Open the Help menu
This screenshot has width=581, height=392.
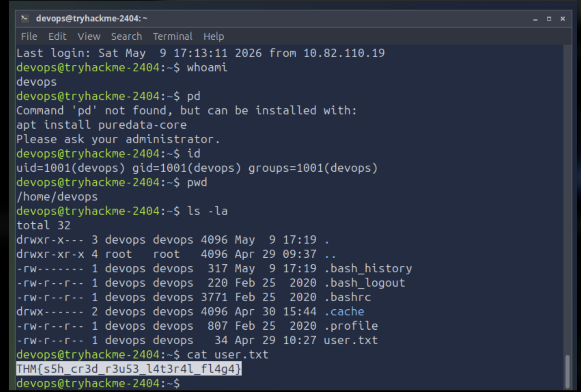click(x=214, y=37)
